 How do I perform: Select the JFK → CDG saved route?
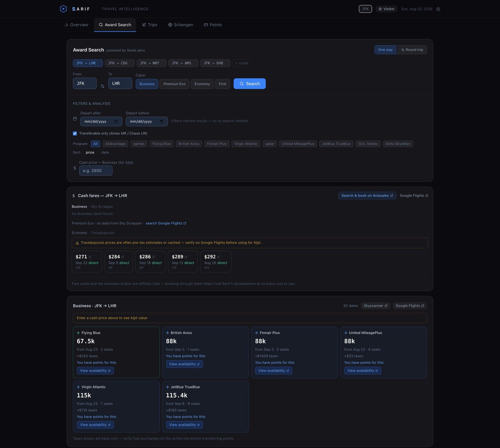click(120, 63)
